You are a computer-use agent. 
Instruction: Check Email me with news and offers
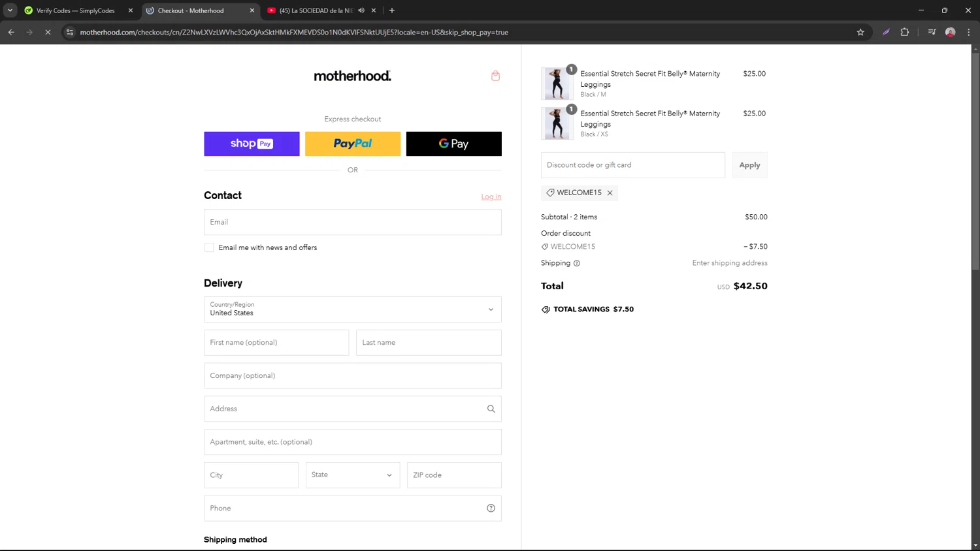(209, 247)
